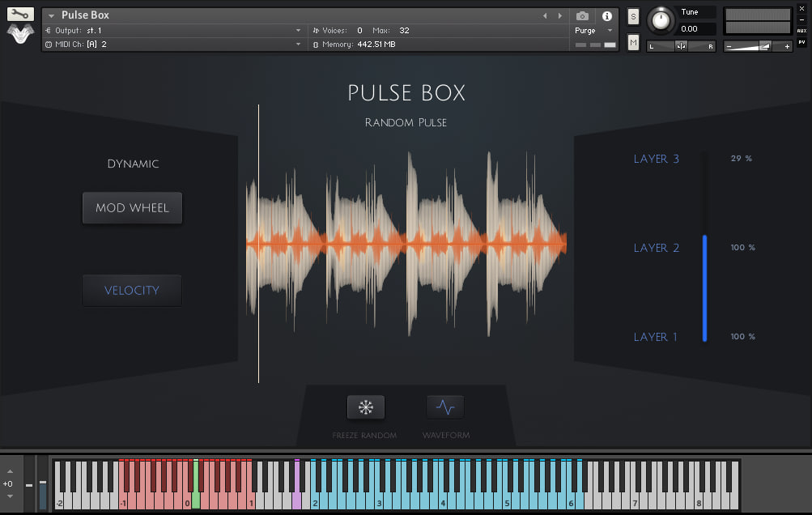This screenshot has width=812, height=515.
Task: Activate the Mod Wheel dynamic control
Action: 132,207
